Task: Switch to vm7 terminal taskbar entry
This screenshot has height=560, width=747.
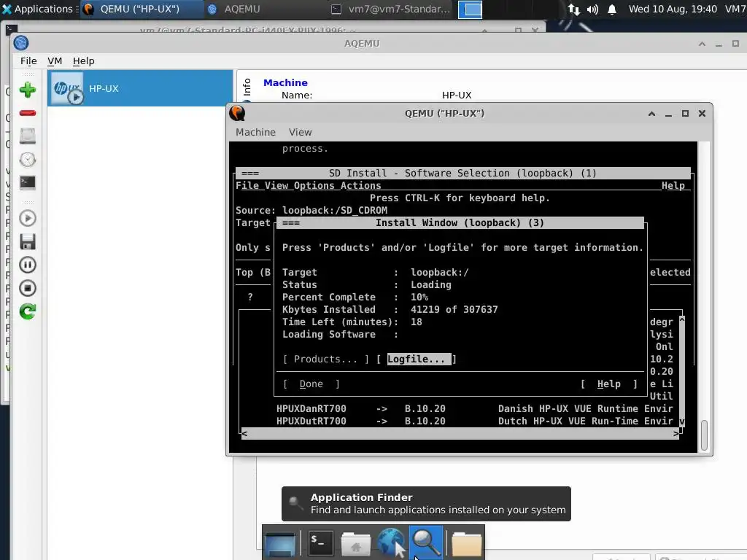Action: coord(391,9)
